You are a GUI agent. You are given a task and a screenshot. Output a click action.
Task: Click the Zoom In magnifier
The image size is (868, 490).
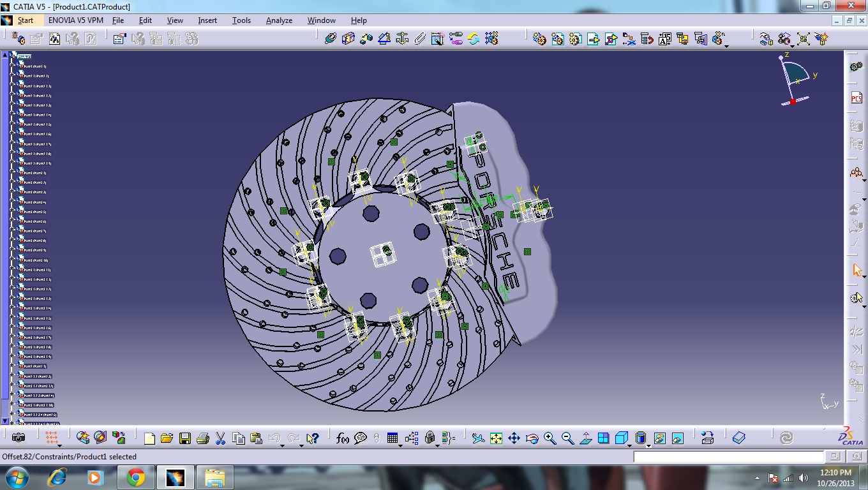pos(550,438)
